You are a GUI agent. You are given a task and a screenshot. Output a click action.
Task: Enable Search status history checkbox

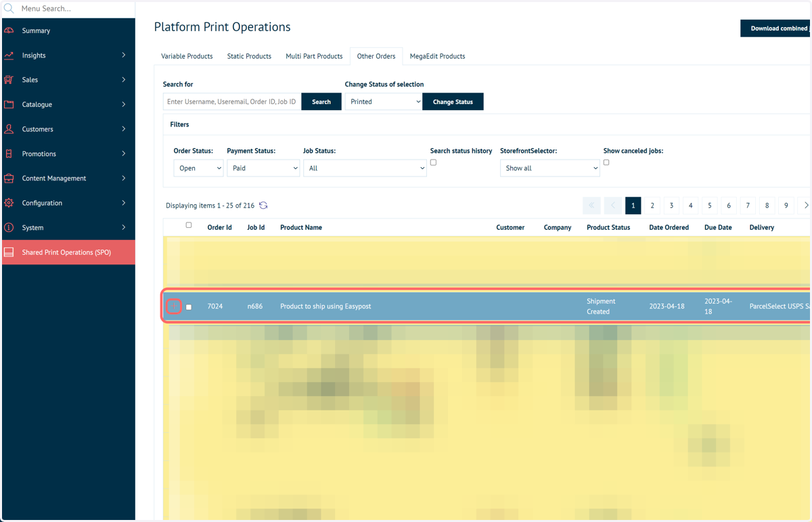[434, 162]
